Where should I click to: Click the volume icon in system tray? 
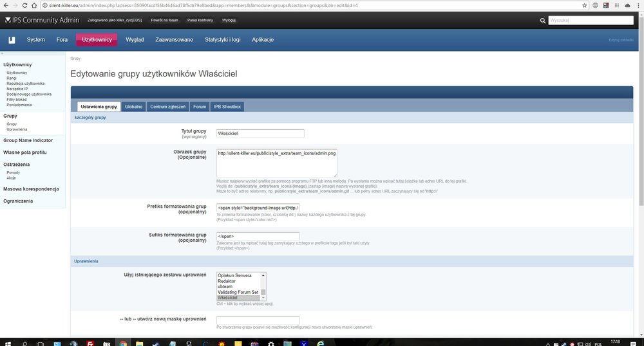click(588, 344)
